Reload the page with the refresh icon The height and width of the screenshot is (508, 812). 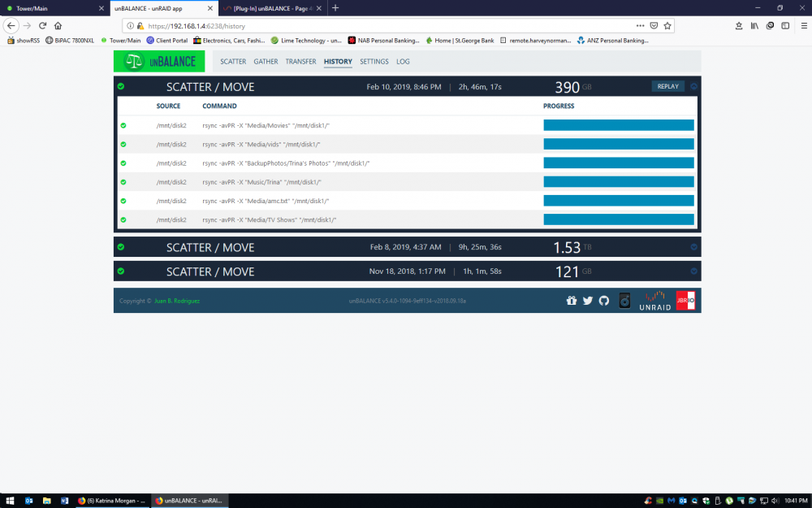point(42,26)
